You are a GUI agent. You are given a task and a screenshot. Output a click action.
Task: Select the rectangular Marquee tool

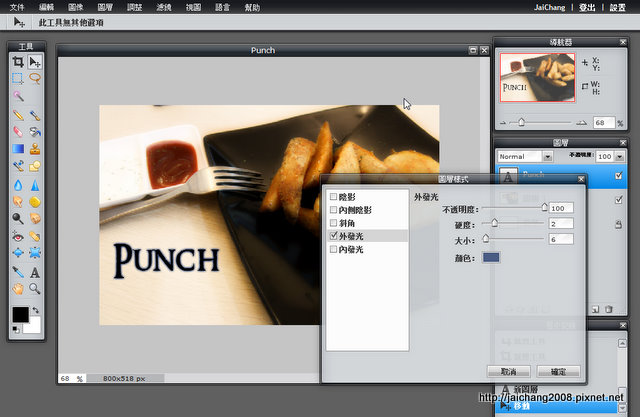click(x=18, y=78)
